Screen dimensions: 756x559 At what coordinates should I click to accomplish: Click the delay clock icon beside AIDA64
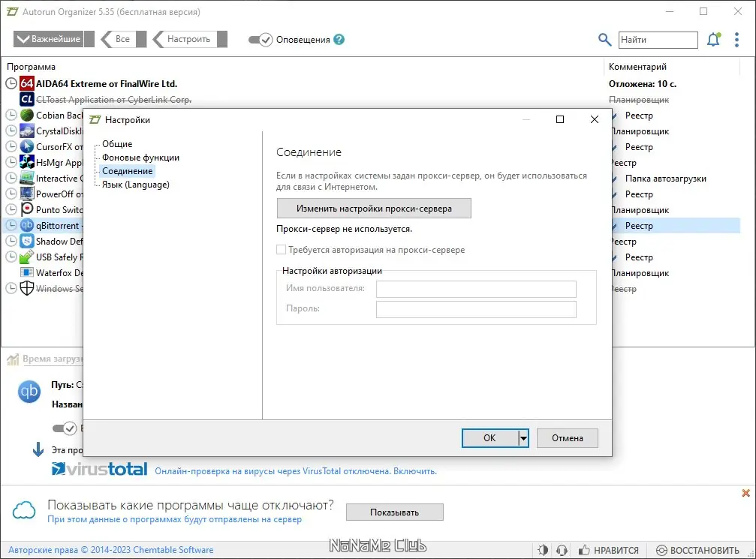[x=11, y=83]
